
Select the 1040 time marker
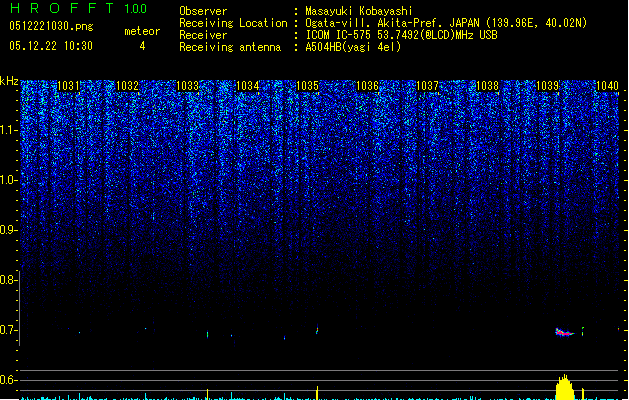pyautogui.click(x=607, y=86)
